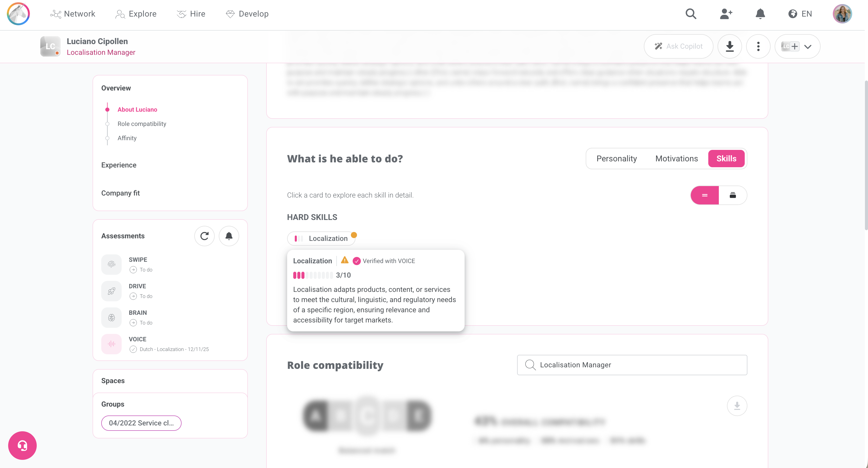Open the three-dot more options menu
The height and width of the screenshot is (468, 868).
coord(758,46)
